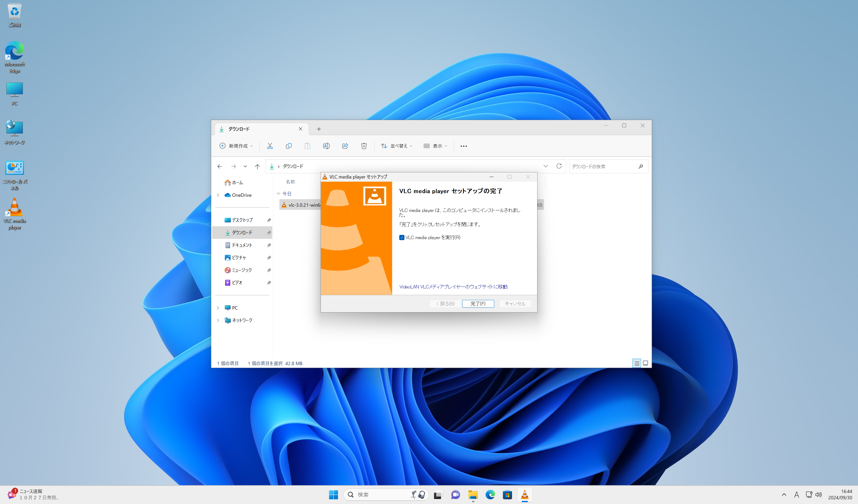Select the details view toggle in status bar
The width and height of the screenshot is (858, 504).
636,363
